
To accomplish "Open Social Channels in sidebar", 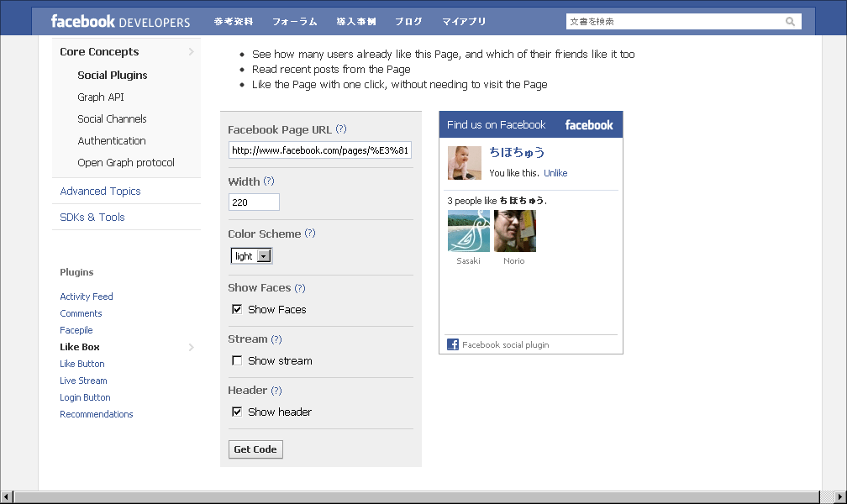I will coord(112,118).
